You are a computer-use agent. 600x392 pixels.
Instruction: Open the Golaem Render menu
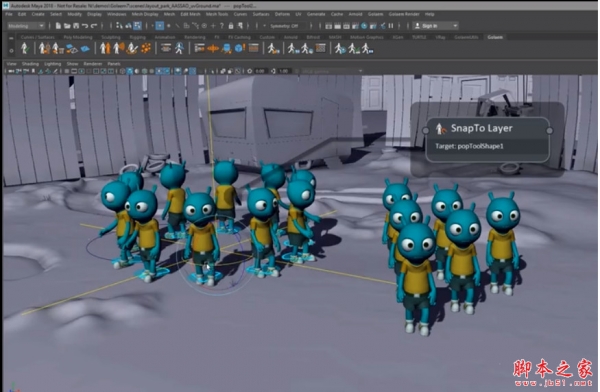click(404, 14)
